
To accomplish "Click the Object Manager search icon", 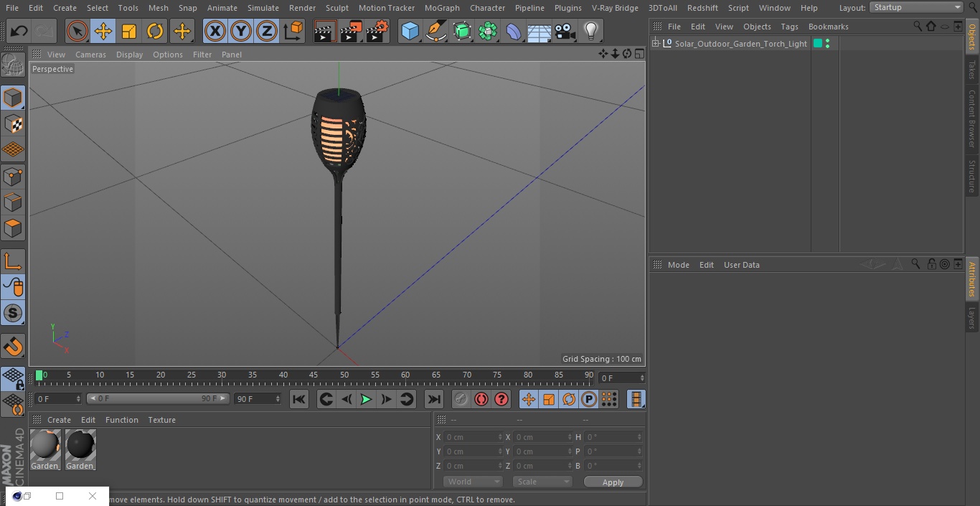I will (918, 26).
